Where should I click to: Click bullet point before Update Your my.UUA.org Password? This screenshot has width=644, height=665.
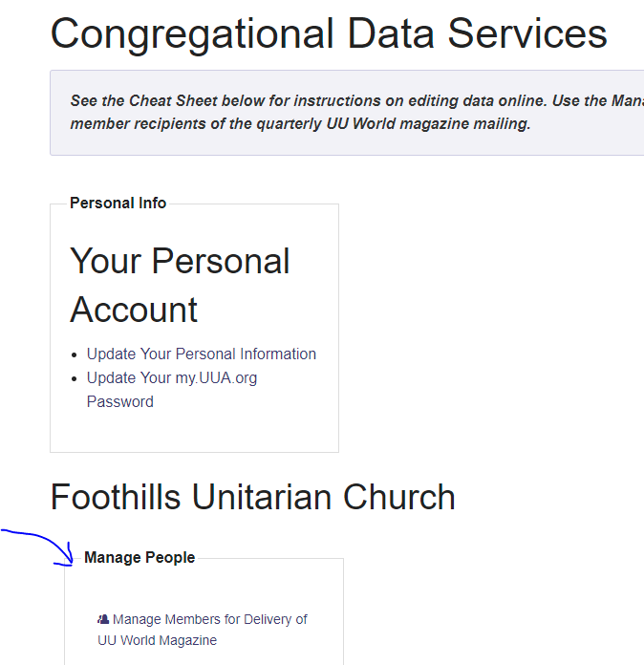pos(75,378)
